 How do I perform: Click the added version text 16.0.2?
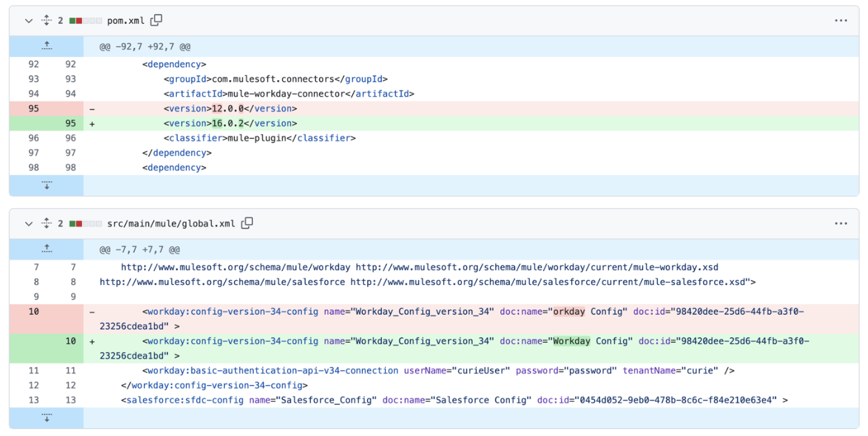click(228, 123)
